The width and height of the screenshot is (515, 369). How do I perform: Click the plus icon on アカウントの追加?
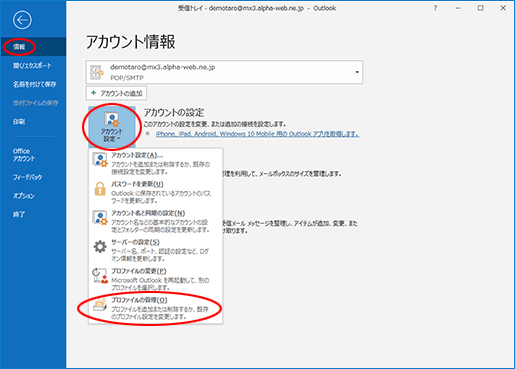pos(93,93)
